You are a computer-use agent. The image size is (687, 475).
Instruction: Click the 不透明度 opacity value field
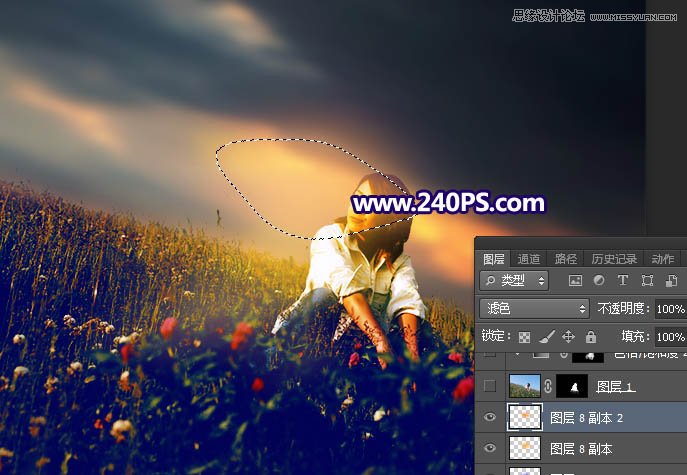670,309
